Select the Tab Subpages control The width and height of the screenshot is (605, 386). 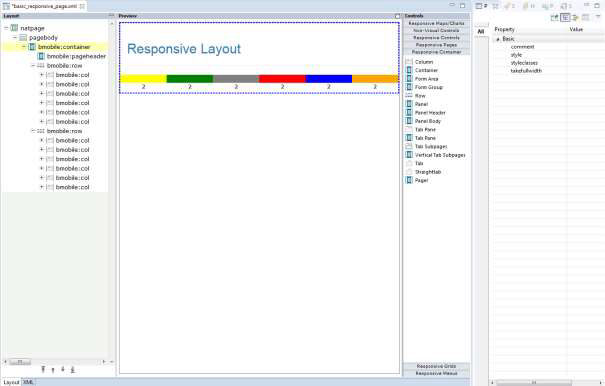coord(427,147)
